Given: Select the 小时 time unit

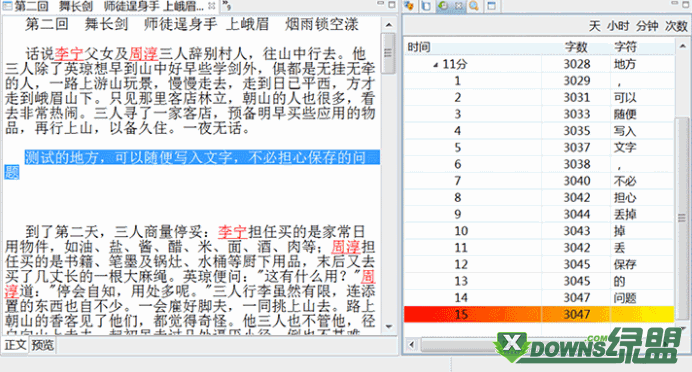Looking at the screenshot, I should [x=618, y=26].
